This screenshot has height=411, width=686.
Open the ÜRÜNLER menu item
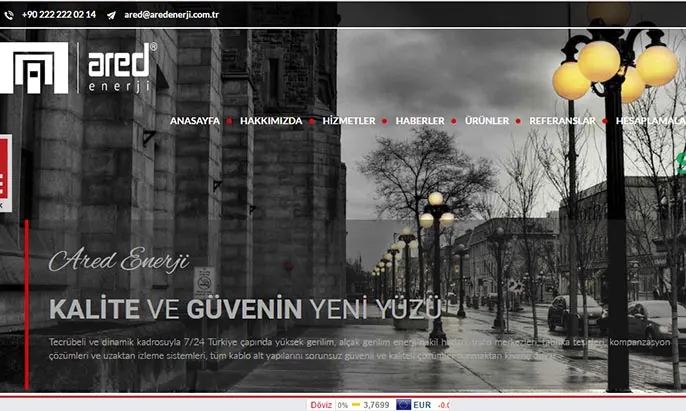[x=486, y=120]
